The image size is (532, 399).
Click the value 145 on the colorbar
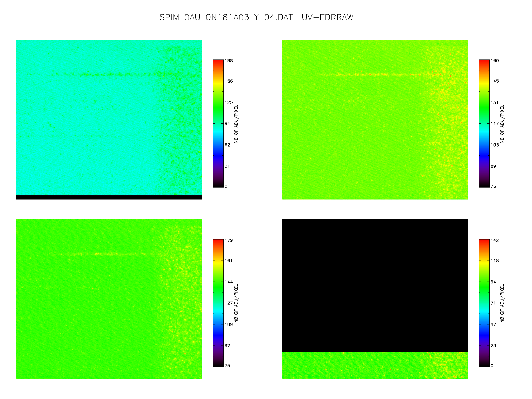point(495,81)
